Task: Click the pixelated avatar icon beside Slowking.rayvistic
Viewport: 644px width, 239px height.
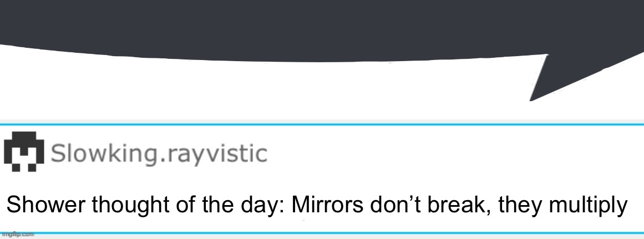Action: point(24,151)
